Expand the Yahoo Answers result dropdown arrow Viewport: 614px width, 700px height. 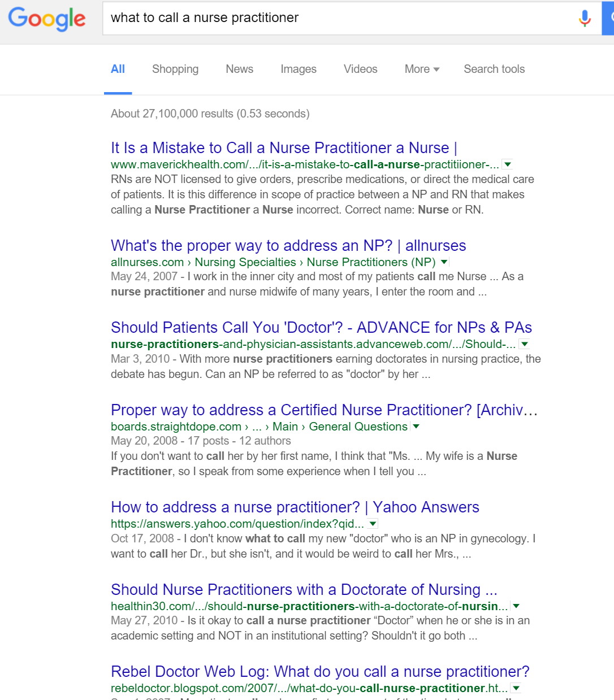(x=373, y=524)
